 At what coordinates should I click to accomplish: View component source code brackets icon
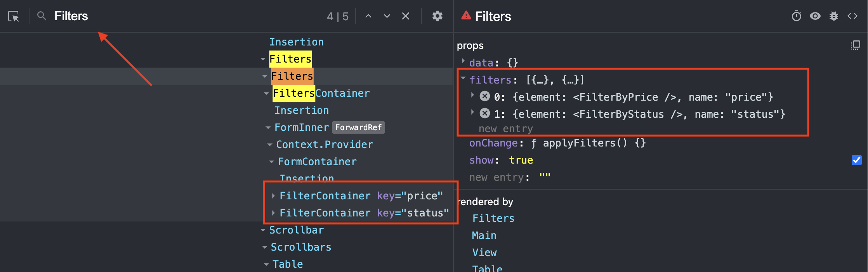click(x=852, y=16)
